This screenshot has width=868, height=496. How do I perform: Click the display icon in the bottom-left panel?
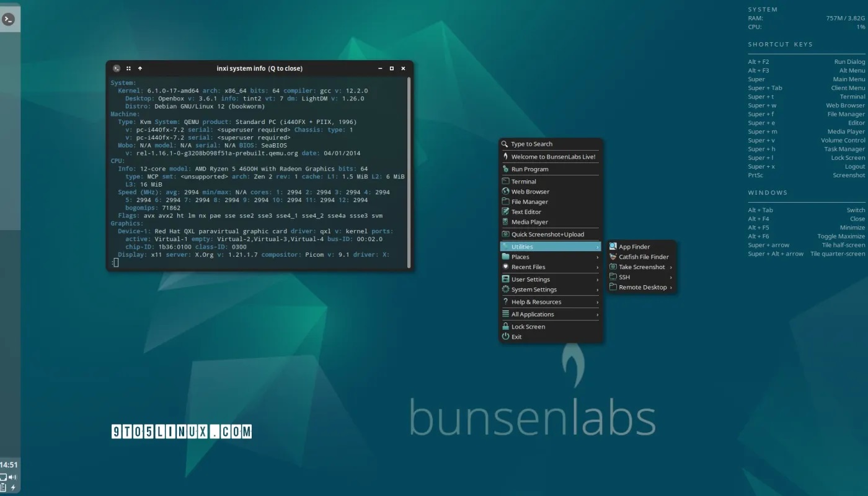click(x=3, y=477)
